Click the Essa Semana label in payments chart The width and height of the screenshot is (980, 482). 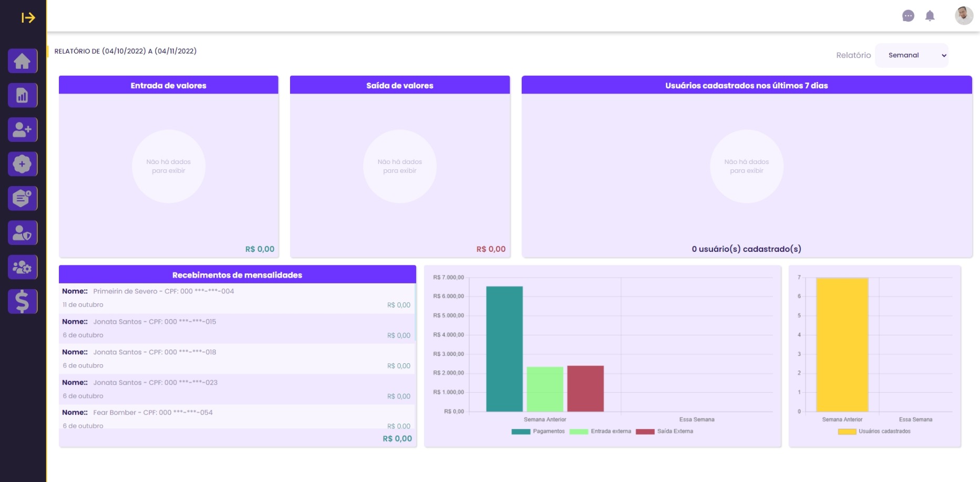[x=697, y=419]
